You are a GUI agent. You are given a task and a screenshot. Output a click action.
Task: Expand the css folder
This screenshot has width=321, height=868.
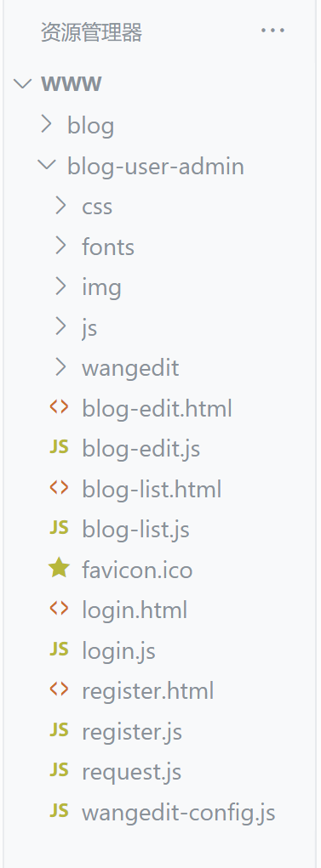(160, 206)
